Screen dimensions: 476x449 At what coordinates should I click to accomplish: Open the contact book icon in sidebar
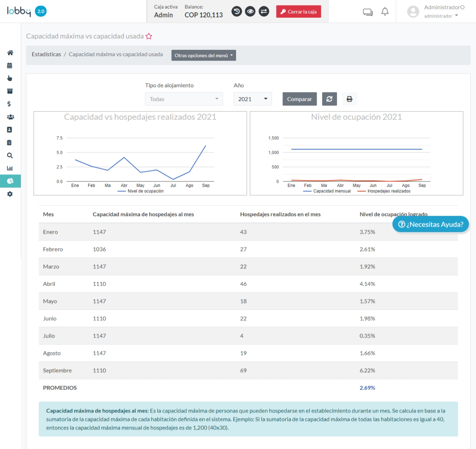(10, 130)
